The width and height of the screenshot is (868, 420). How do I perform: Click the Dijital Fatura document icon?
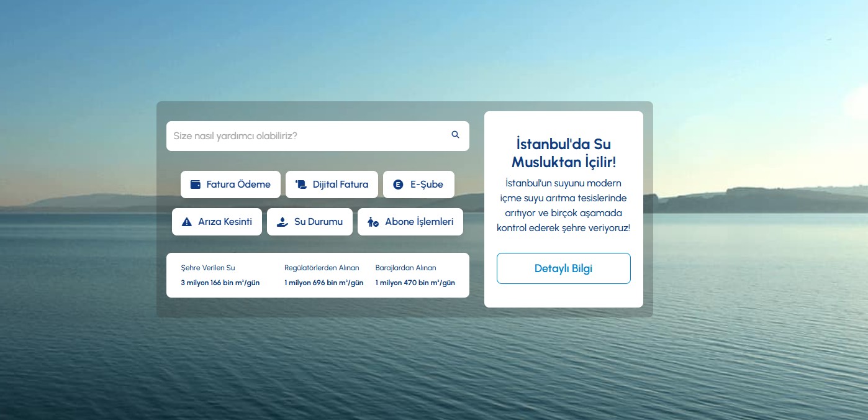coord(301,185)
